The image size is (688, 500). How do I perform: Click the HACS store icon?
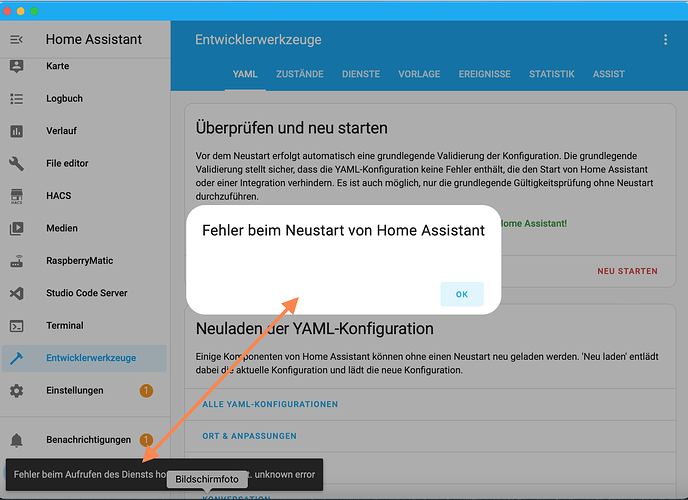pos(16,196)
